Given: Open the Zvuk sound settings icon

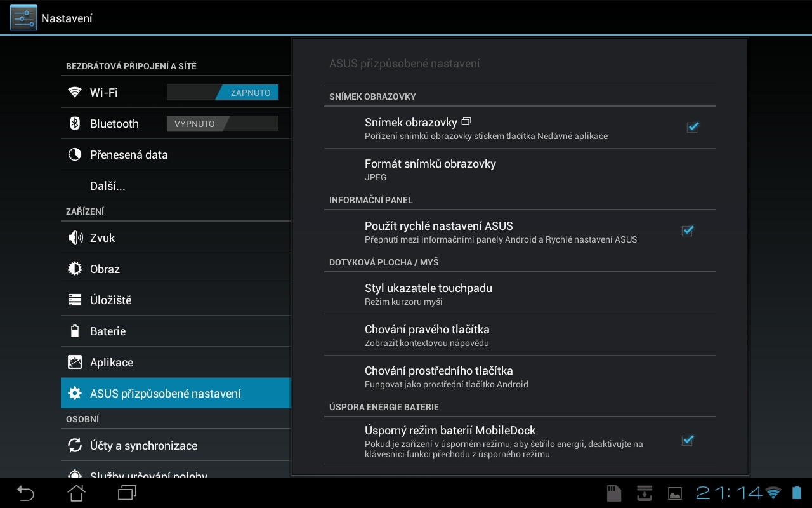Looking at the screenshot, I should coord(75,237).
